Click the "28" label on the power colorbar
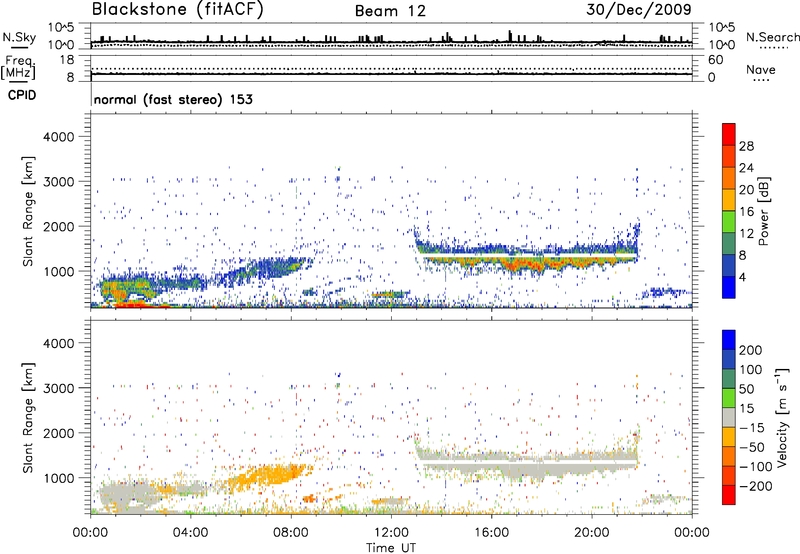The image size is (800, 554). pyautogui.click(x=746, y=146)
